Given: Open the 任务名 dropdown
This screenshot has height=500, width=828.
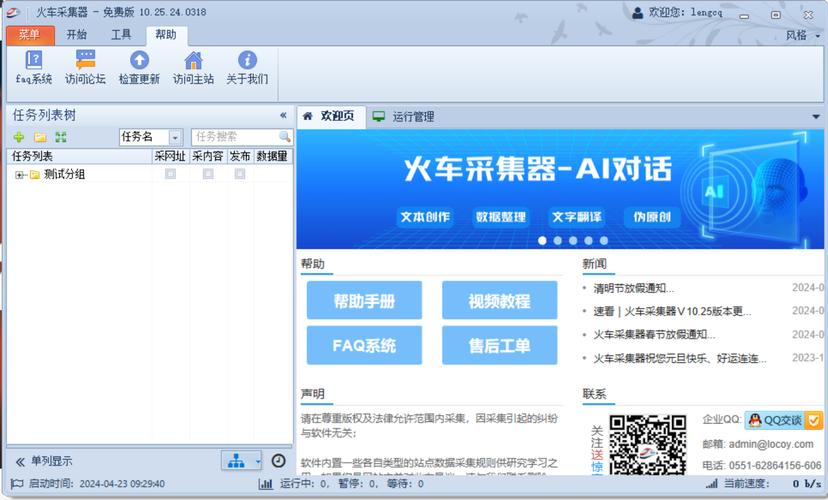Looking at the screenshot, I should tap(175, 138).
